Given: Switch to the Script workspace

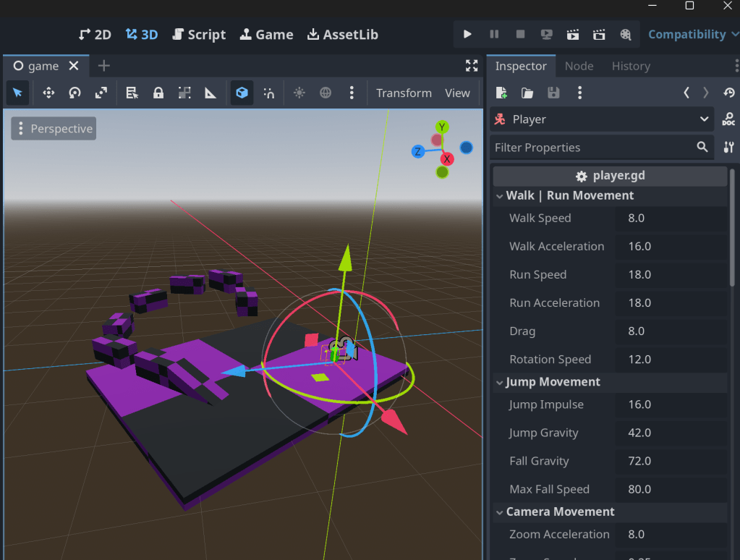Looking at the screenshot, I should pos(199,34).
